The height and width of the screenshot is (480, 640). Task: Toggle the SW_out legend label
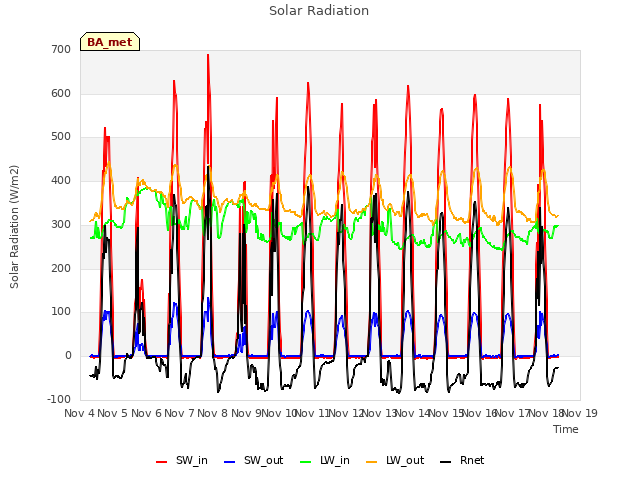pyautogui.click(x=264, y=460)
